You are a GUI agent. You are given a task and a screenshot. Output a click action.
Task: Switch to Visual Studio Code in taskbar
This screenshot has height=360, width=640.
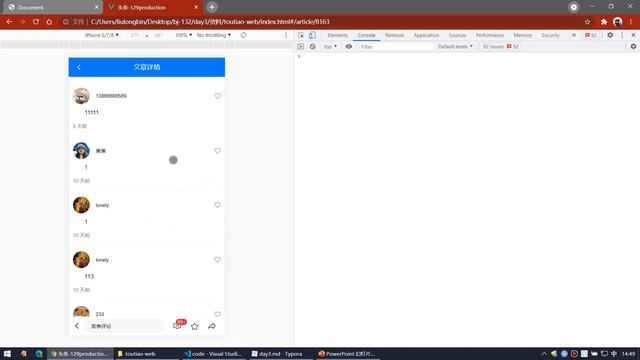click(x=213, y=353)
